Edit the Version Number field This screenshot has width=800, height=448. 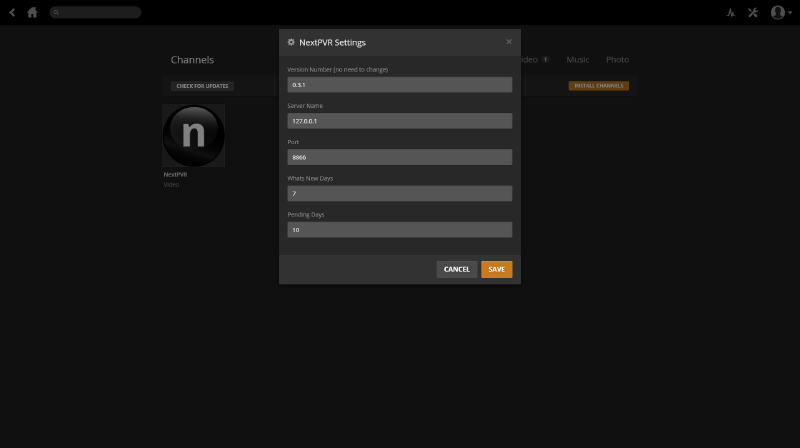click(399, 85)
